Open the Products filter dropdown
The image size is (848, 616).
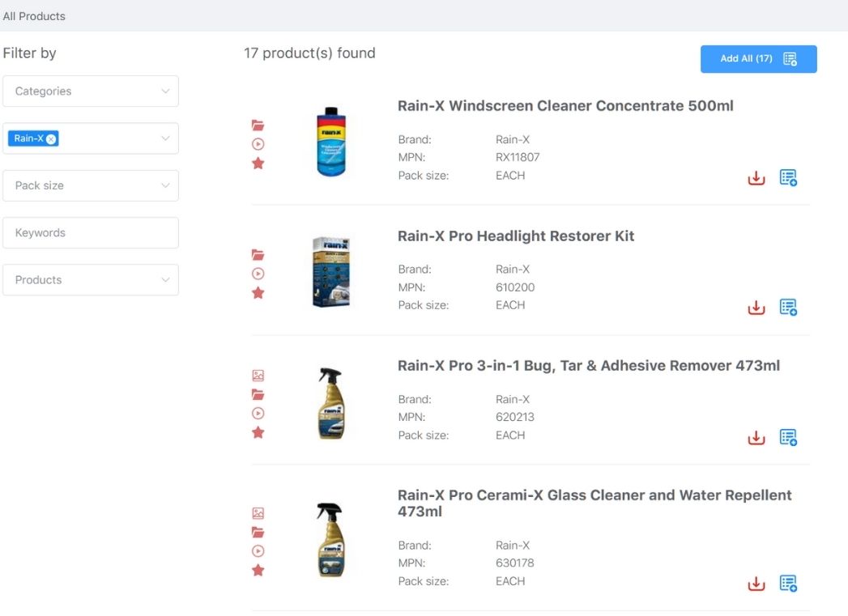(91, 280)
